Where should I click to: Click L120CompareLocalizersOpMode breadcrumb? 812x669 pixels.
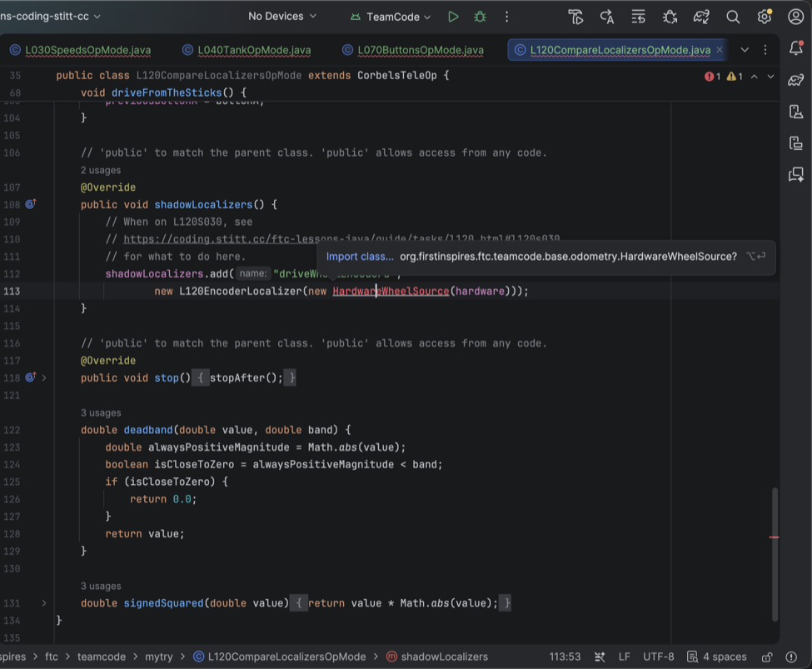coord(280,657)
